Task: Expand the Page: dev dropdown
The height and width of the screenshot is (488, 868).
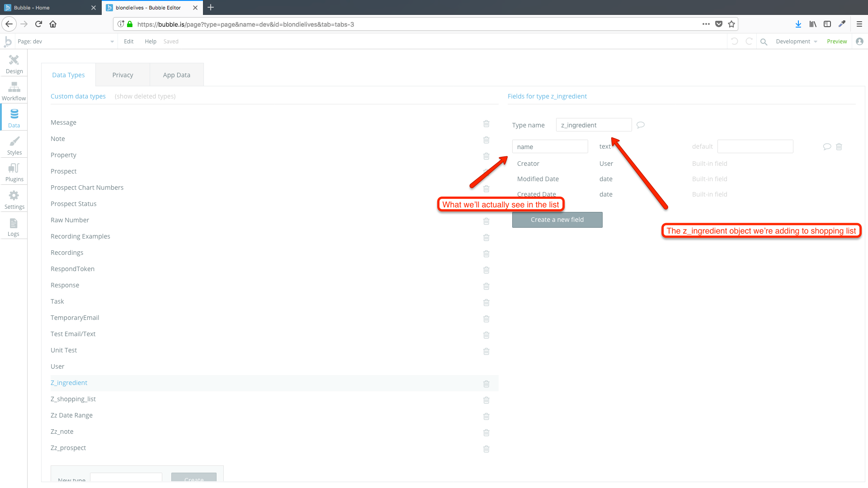Action: [112, 42]
